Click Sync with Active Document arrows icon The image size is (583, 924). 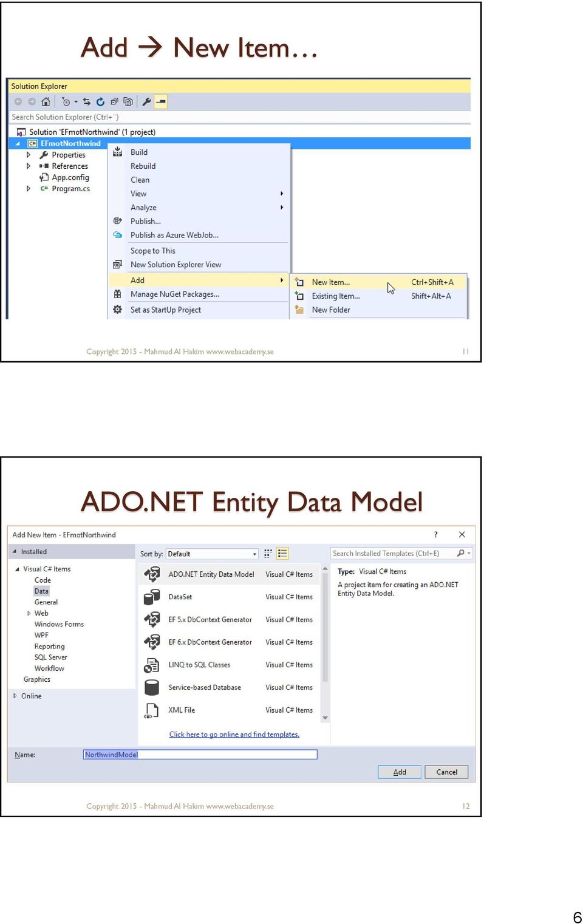tap(87, 101)
